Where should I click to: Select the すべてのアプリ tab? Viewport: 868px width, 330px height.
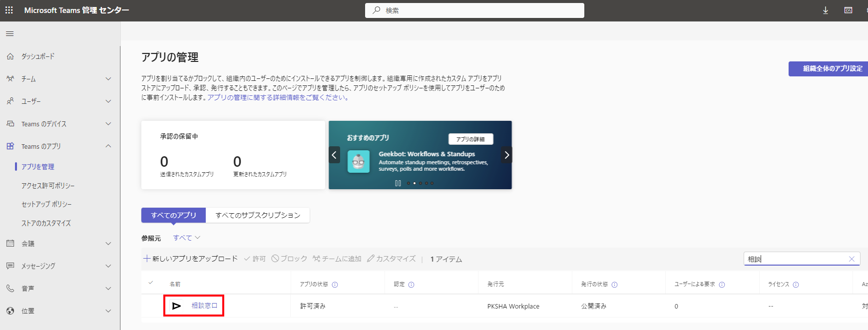(x=173, y=215)
